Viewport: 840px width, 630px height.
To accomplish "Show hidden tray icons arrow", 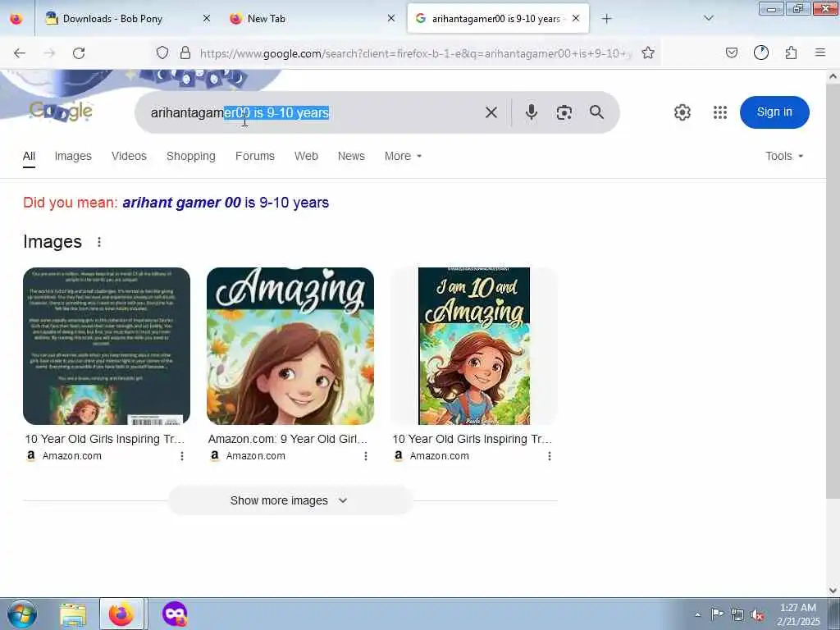I will pos(697,614).
